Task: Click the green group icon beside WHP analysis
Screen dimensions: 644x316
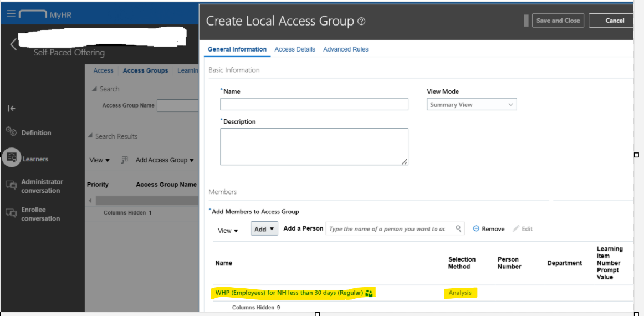Action: [x=369, y=293]
